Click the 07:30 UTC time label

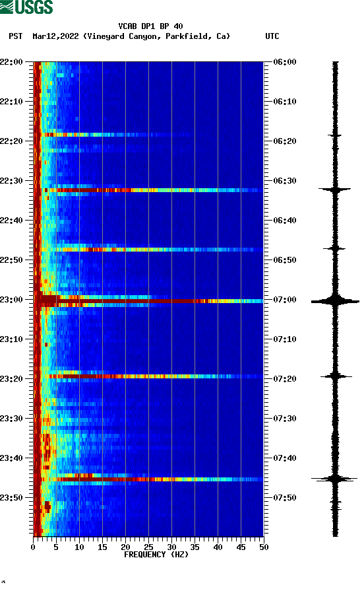point(285,419)
